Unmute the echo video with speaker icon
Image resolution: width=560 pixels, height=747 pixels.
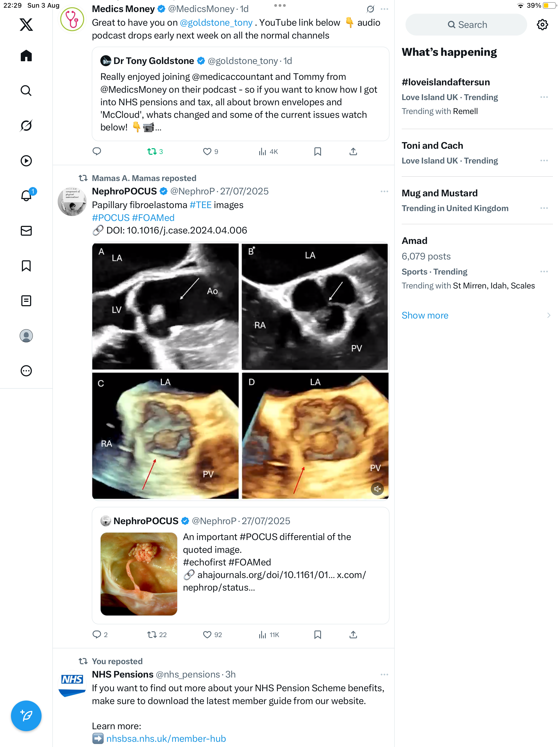377,489
